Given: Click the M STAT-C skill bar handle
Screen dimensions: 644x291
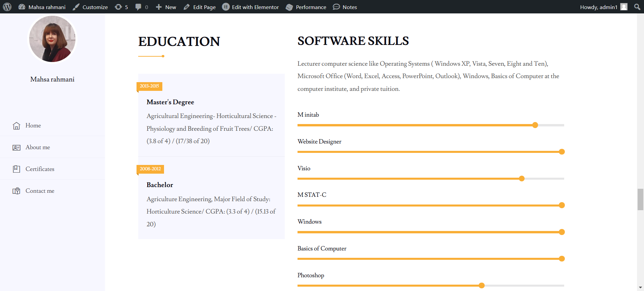Looking at the screenshot, I should (x=562, y=205).
